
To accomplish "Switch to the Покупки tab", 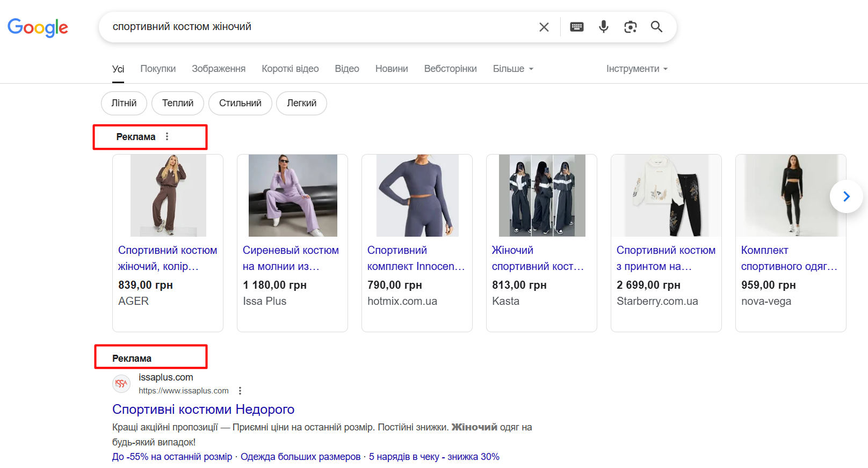I will coord(158,69).
